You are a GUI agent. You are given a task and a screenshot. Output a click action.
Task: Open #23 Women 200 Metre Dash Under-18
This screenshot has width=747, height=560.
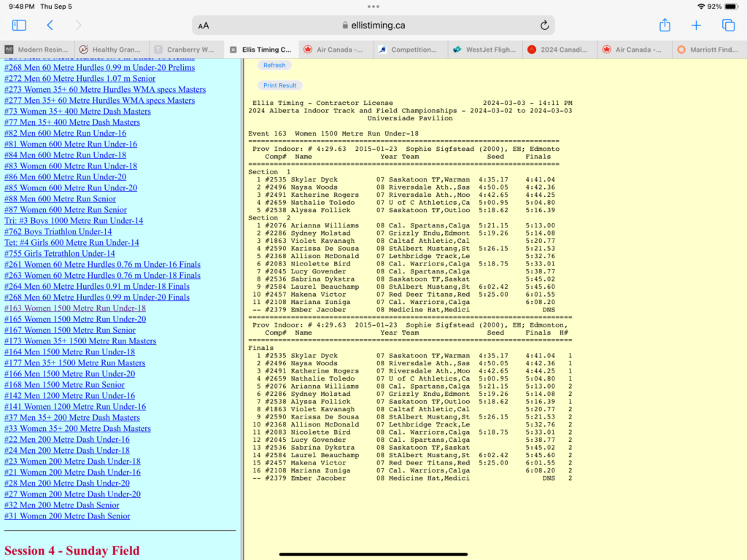click(72, 462)
